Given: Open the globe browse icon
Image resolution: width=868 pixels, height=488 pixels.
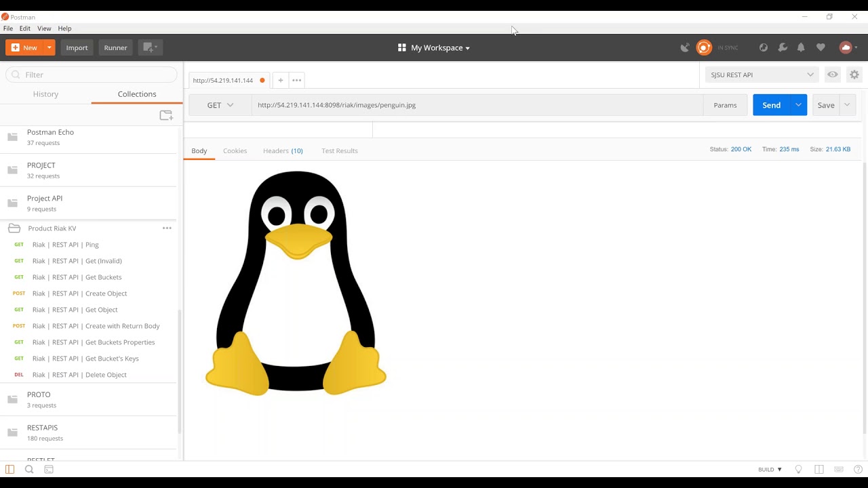Looking at the screenshot, I should click(764, 47).
